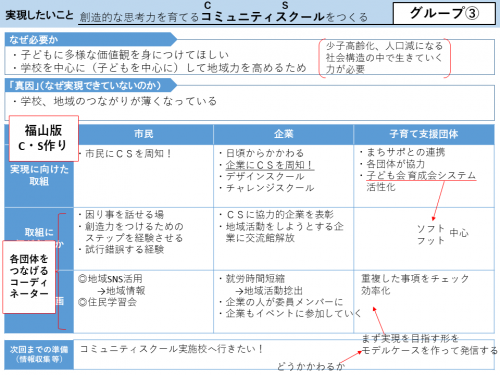Select the 市民 column header
The width and height of the screenshot is (500, 375).
[x=144, y=134]
